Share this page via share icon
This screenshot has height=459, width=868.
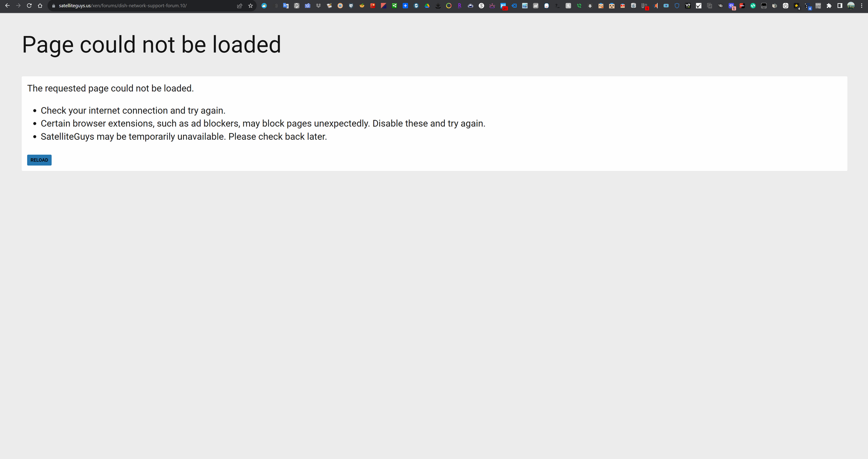240,6
